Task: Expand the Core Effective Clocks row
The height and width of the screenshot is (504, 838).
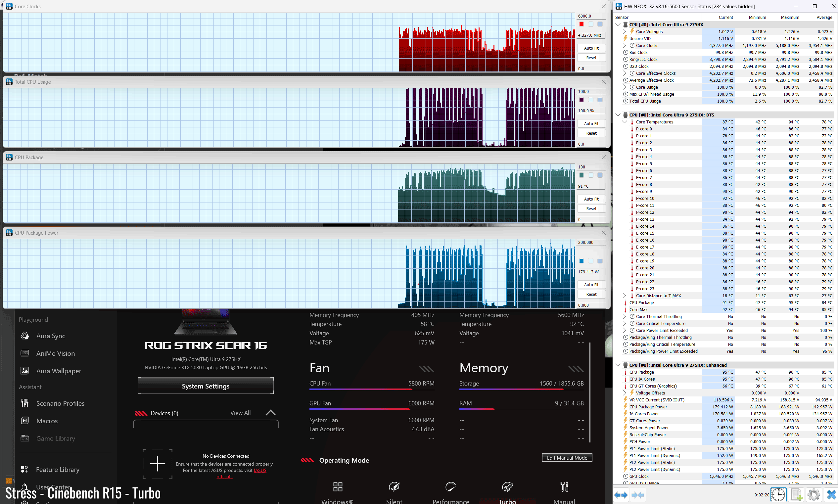Action: pyautogui.click(x=624, y=73)
